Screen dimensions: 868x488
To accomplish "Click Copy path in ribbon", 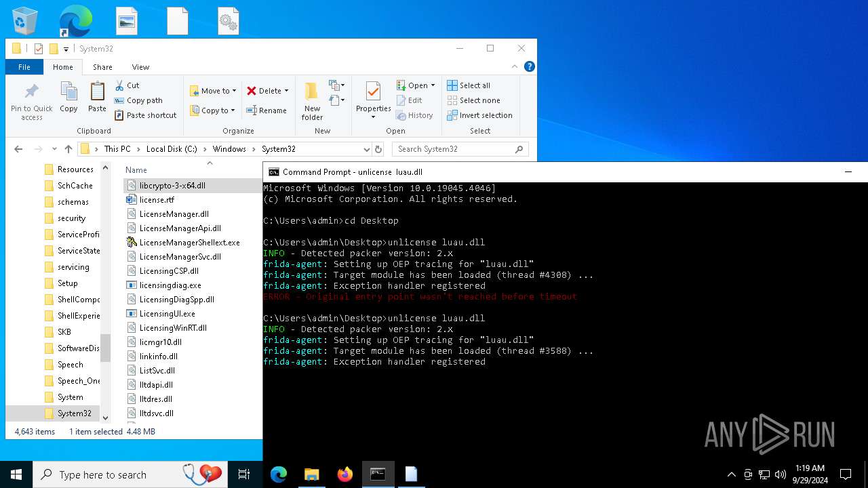I will (138, 100).
